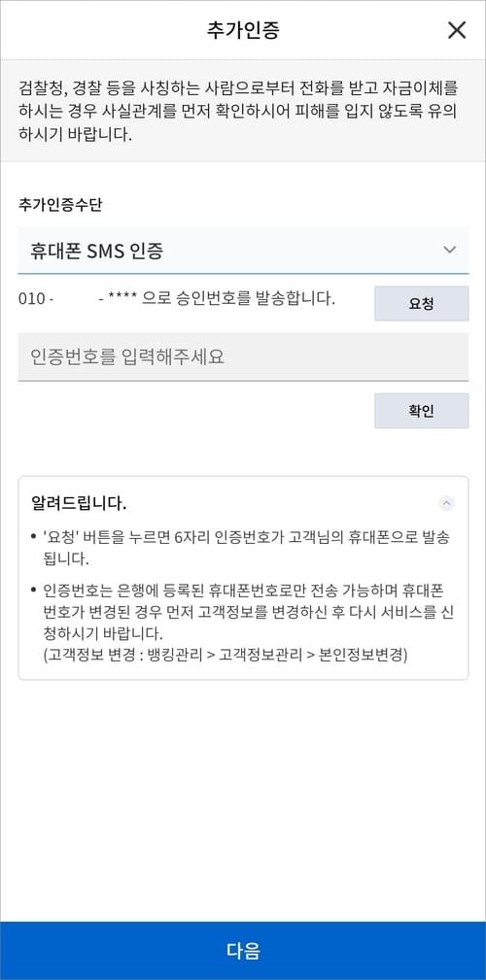Viewport: 486px width, 980px height.
Task: Select the 추가인증 page title
Action: tap(243, 30)
